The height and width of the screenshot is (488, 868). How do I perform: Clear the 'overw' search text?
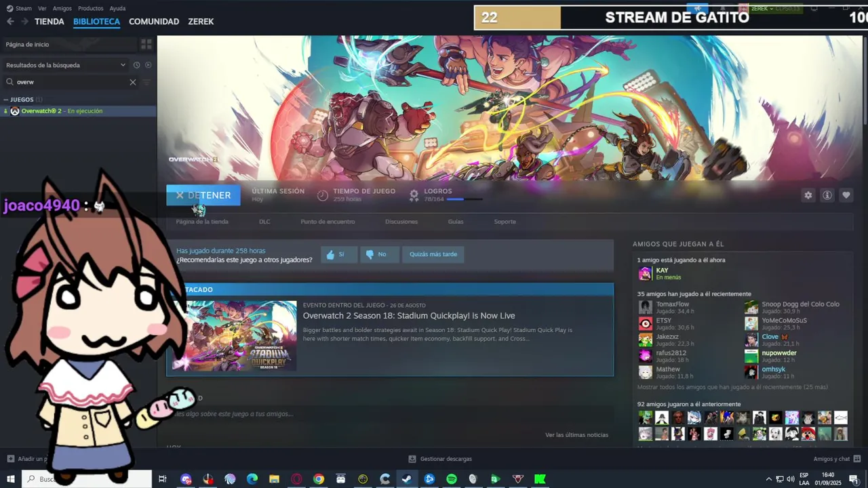click(133, 82)
